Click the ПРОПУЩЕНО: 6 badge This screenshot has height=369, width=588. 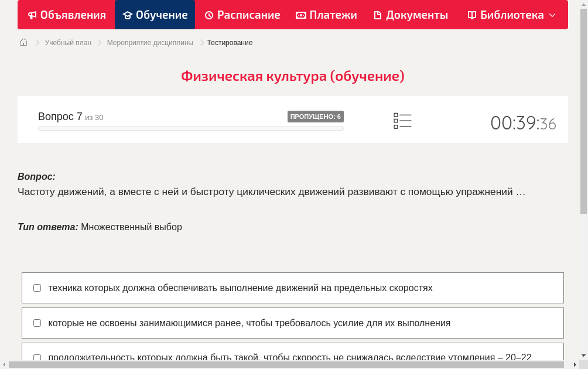pyautogui.click(x=316, y=116)
